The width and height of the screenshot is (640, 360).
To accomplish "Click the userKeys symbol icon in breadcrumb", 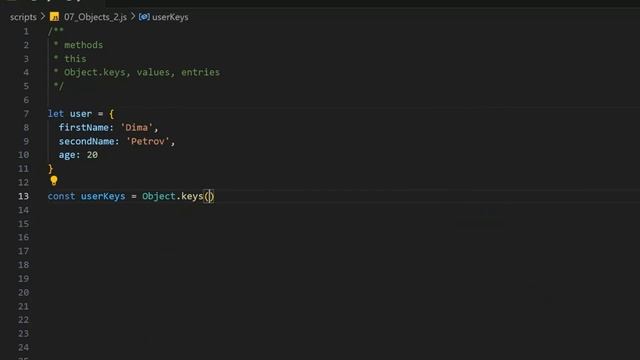I will click(x=144, y=17).
